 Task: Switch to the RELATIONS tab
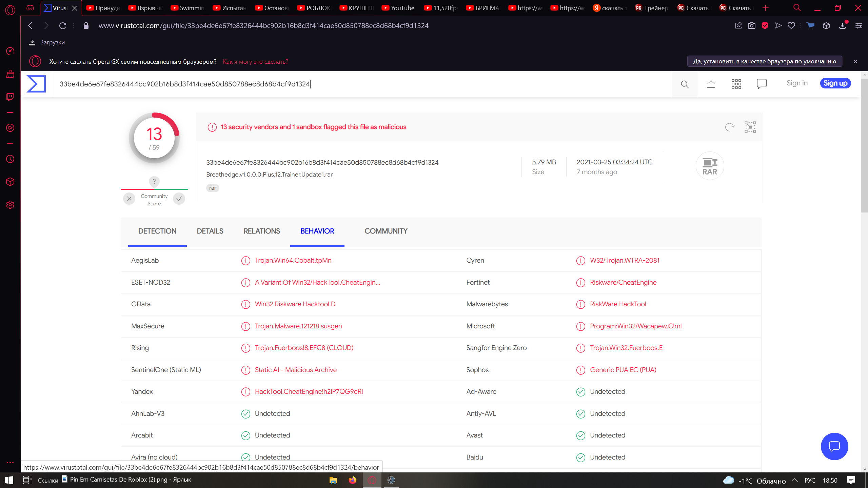coord(262,231)
